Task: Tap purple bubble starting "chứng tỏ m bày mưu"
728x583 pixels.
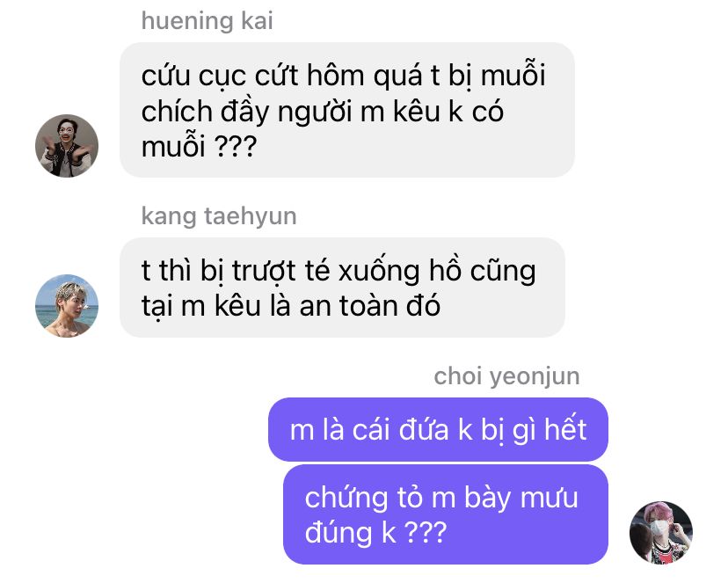Action: 445,514
